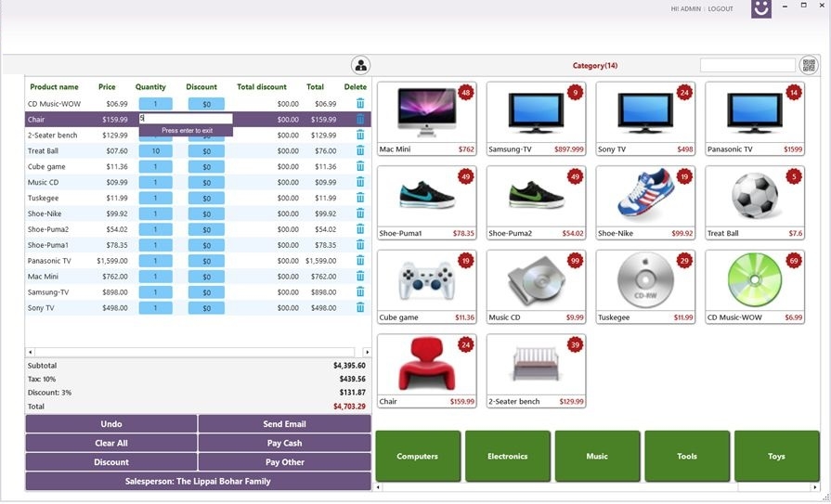Select the Cube game controller tile

coord(426,287)
